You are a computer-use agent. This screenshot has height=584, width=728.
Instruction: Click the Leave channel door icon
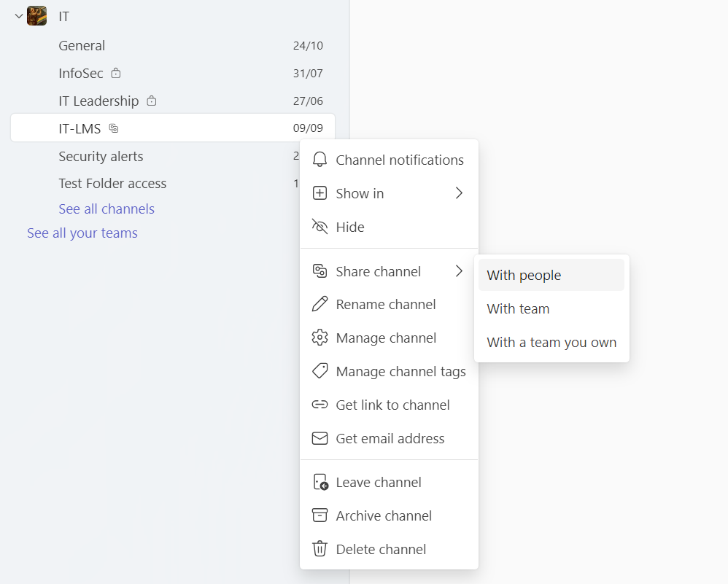tap(320, 483)
